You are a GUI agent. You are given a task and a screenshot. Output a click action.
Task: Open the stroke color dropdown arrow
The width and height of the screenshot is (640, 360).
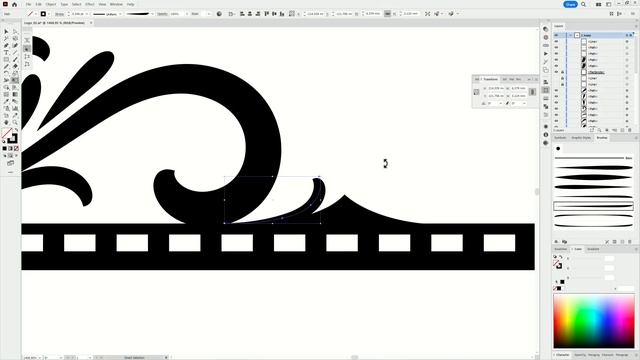[49, 14]
